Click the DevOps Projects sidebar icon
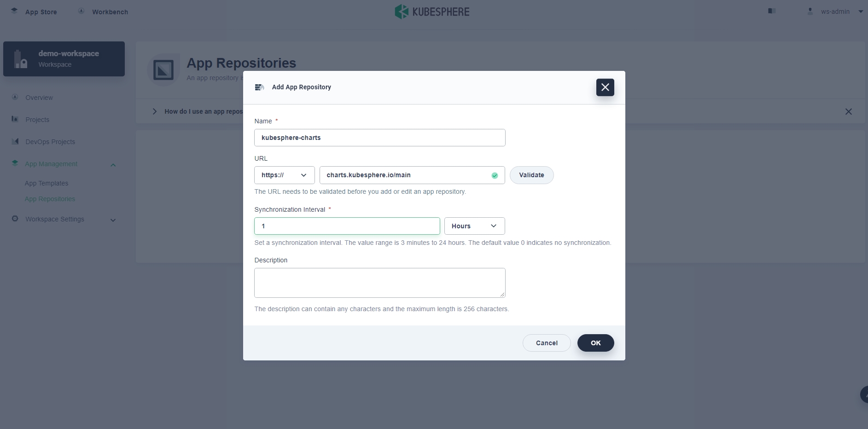 15,141
